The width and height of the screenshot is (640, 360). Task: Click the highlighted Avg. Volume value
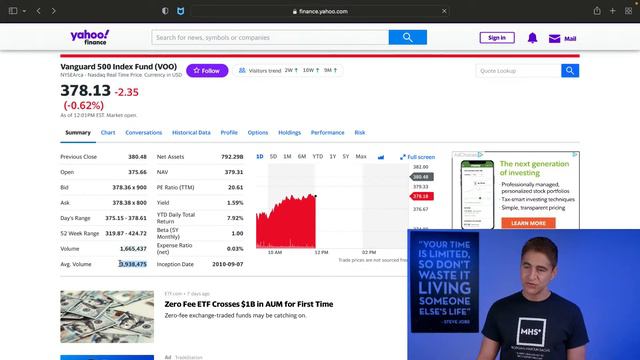(133, 264)
